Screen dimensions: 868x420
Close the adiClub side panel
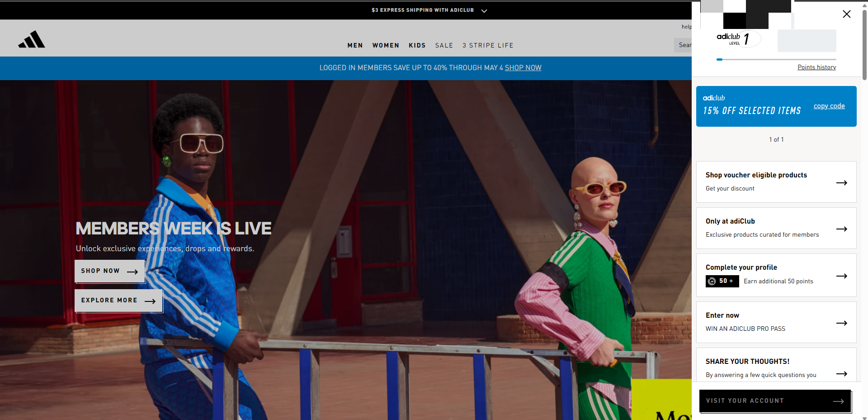point(847,14)
